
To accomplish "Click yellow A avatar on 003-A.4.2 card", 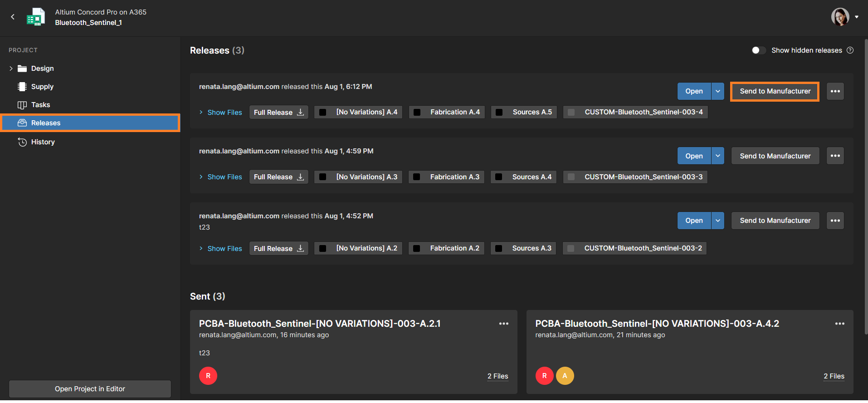I will (565, 376).
